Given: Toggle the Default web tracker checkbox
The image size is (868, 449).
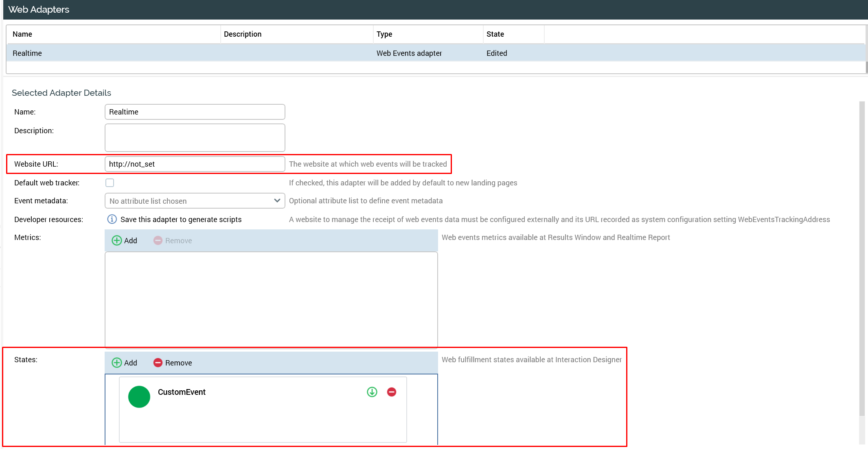Looking at the screenshot, I should (x=110, y=183).
